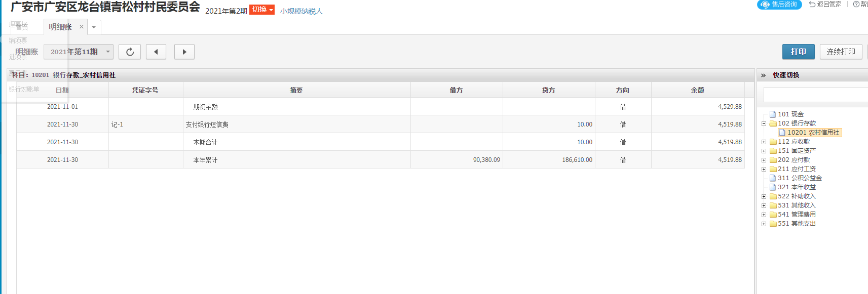Click the folder icon beside 522 补助收入
868x294 pixels.
[773, 196]
